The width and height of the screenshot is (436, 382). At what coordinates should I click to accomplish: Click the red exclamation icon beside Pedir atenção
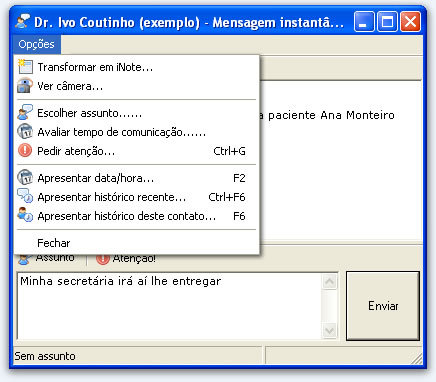click(25, 151)
